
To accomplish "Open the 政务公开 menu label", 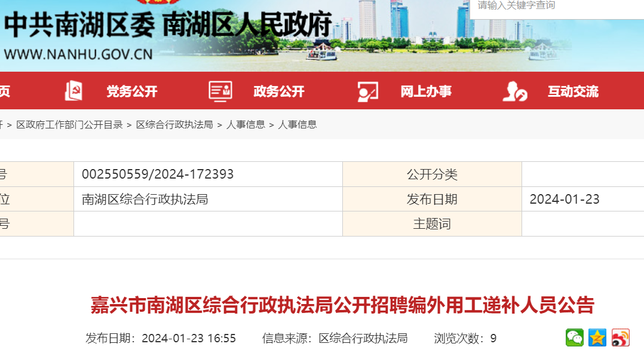I will click(279, 91).
